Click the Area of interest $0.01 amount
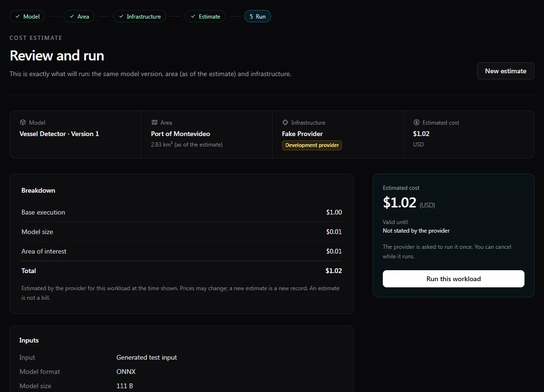The height and width of the screenshot is (392, 544). pos(334,251)
